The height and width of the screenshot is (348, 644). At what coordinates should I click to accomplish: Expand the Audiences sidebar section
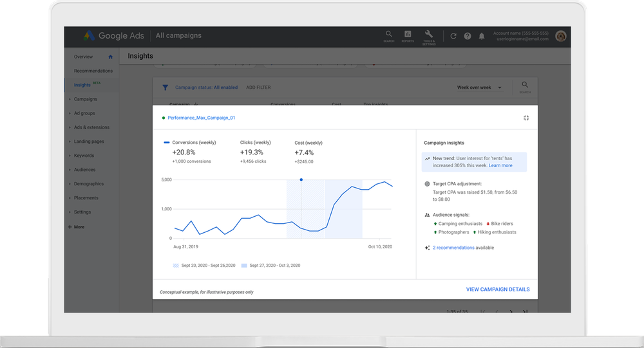tap(84, 170)
